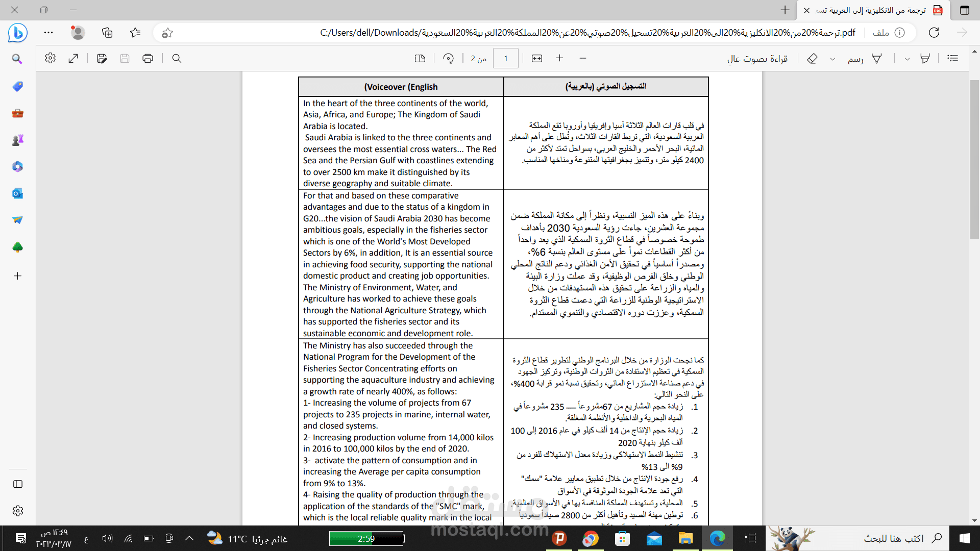Open the browser settings and more menu
The width and height of the screenshot is (980, 551).
coord(48,33)
